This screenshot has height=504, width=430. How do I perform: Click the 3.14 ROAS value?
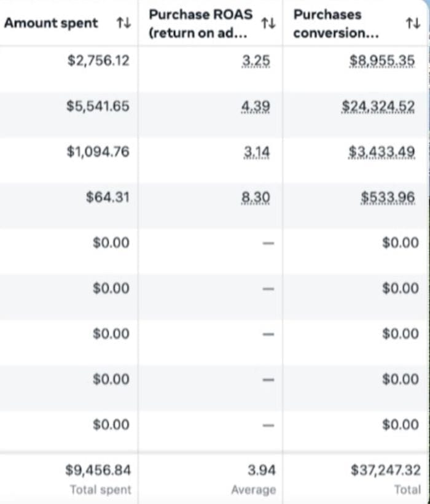pos(256,152)
